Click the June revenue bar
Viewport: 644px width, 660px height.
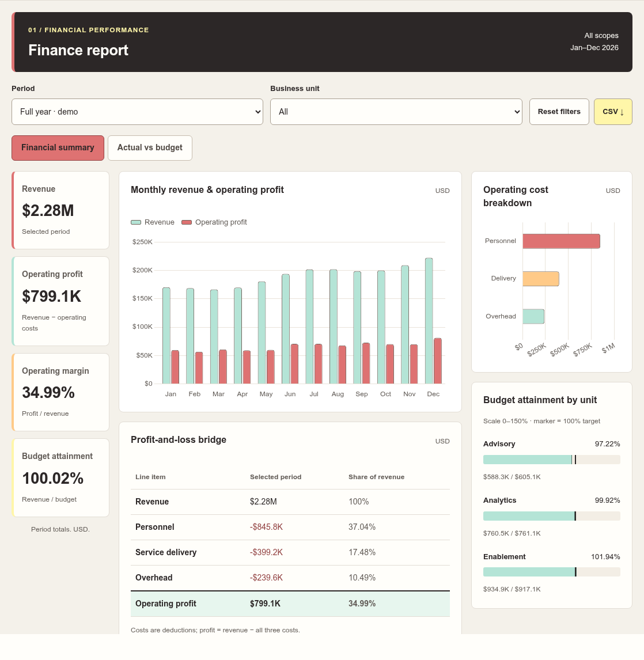pyautogui.click(x=286, y=329)
